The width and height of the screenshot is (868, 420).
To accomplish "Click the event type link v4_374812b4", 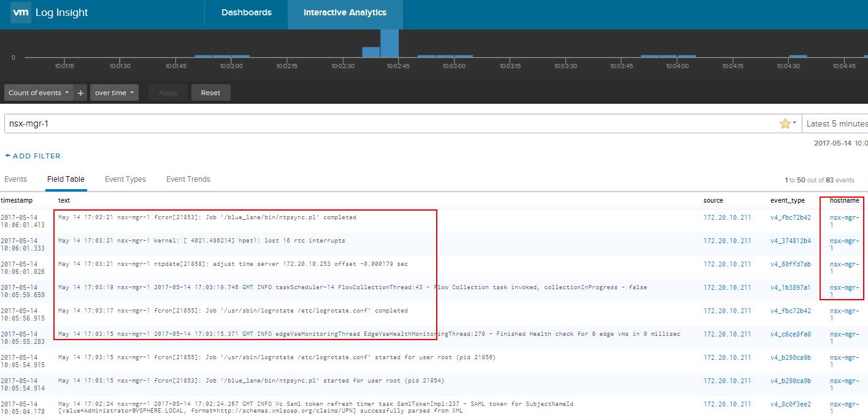I will pyautogui.click(x=790, y=241).
